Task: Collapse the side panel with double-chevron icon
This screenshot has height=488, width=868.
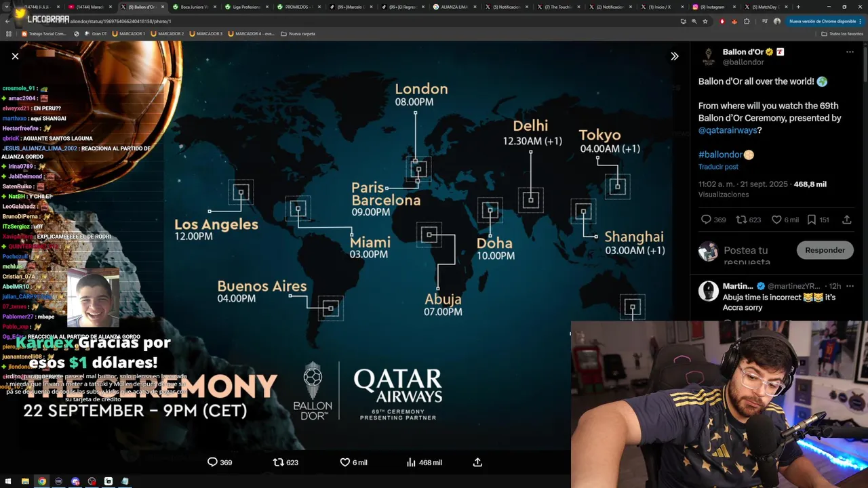Action: 674,56
